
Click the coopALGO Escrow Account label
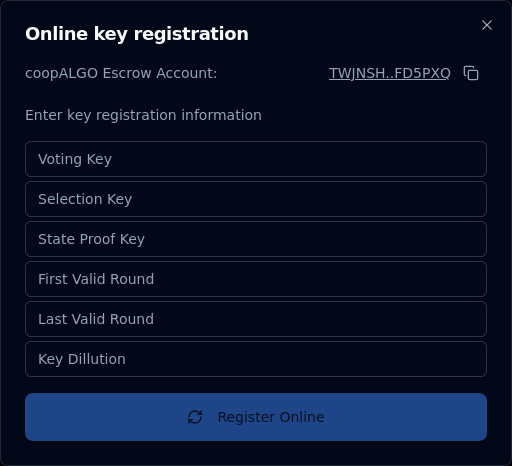pyautogui.click(x=121, y=73)
